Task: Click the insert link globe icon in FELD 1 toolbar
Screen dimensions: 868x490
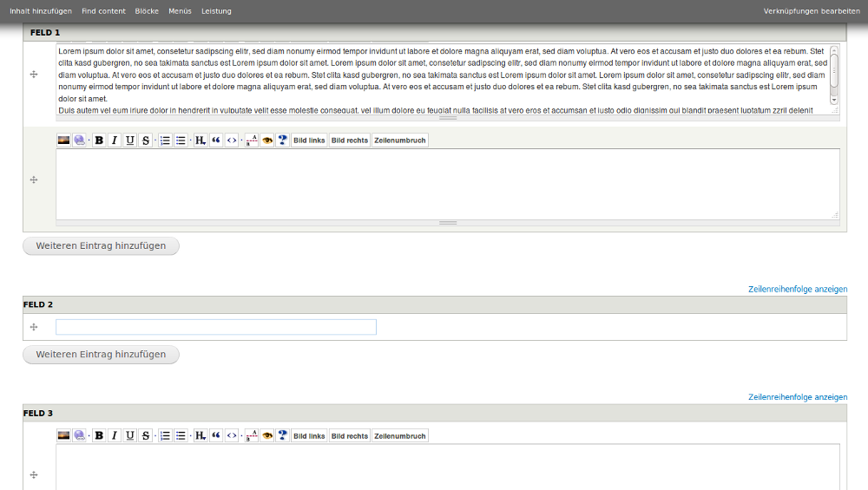Action: (x=79, y=140)
